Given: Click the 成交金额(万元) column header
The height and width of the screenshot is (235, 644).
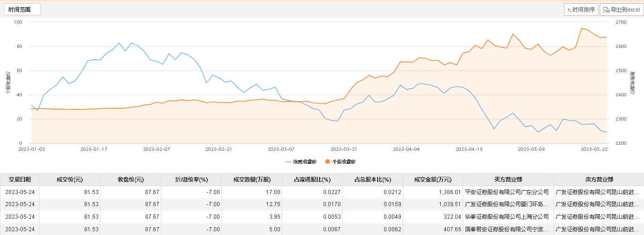Looking at the screenshot, I should [432, 180].
